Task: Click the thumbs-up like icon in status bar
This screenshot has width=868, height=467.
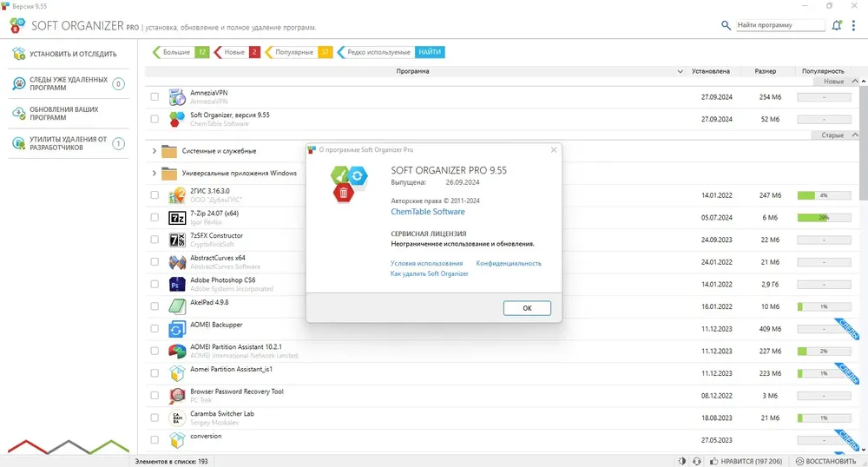Action: [x=714, y=461]
